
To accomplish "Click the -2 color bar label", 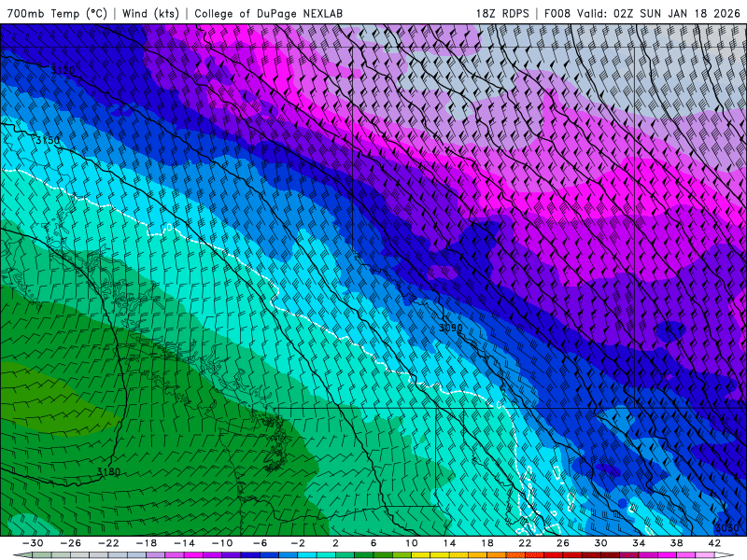I will click(x=298, y=543).
